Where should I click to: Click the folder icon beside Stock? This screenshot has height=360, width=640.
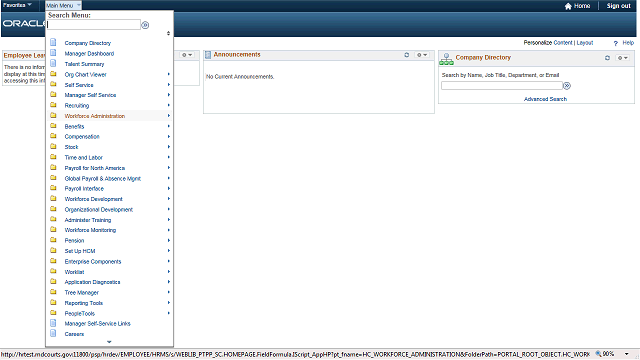point(53,147)
